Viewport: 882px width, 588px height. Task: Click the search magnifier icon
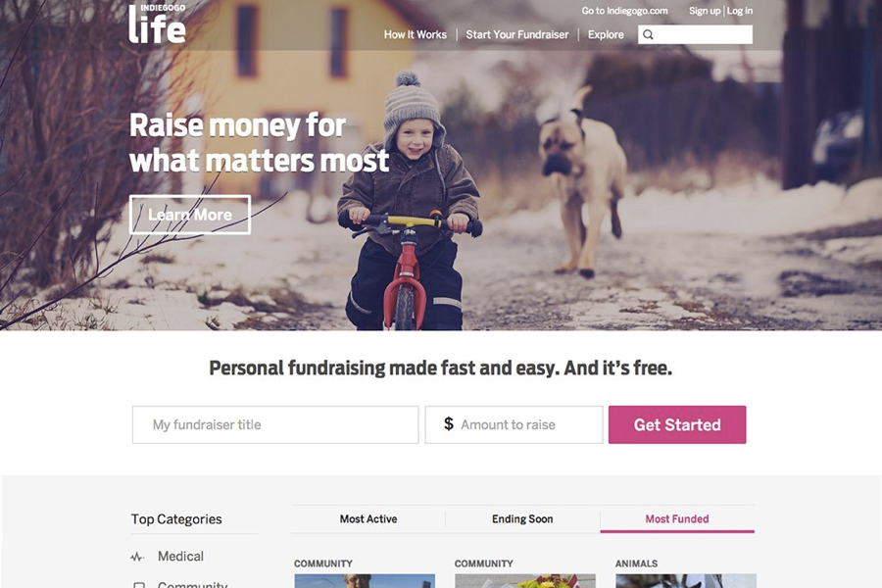pyautogui.click(x=648, y=35)
